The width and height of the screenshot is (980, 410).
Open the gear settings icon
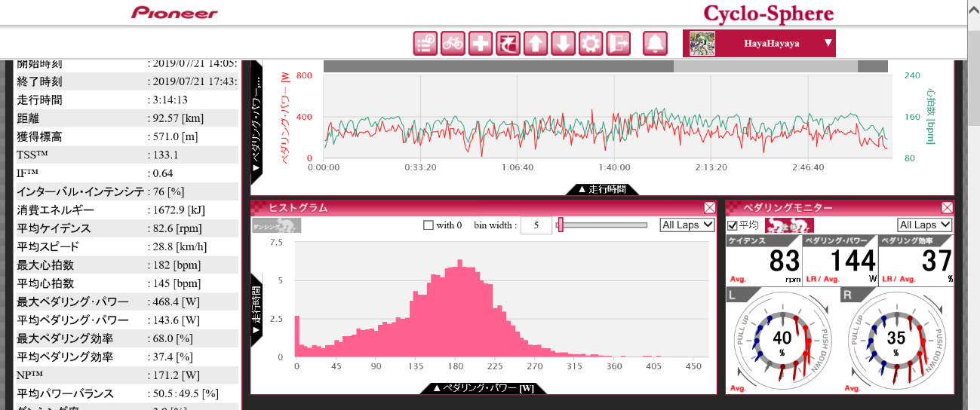tap(590, 44)
